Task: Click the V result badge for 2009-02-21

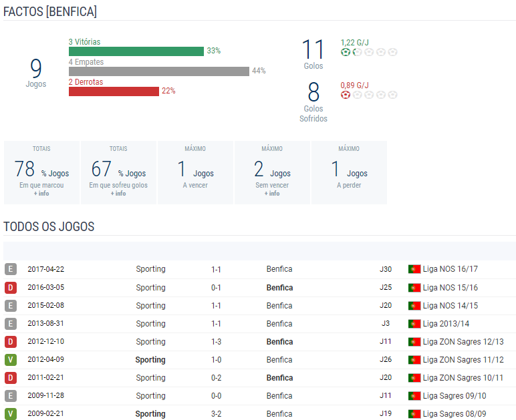Action: tap(11, 414)
